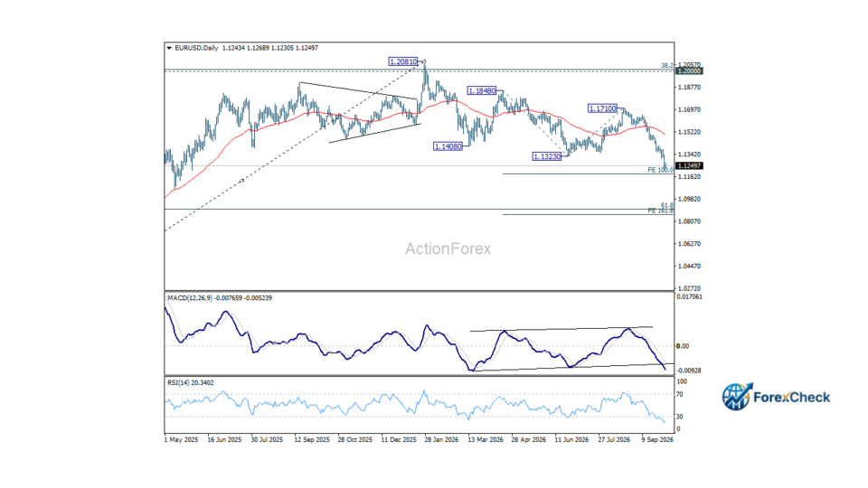Select the 1.13230 price label

pos(547,156)
